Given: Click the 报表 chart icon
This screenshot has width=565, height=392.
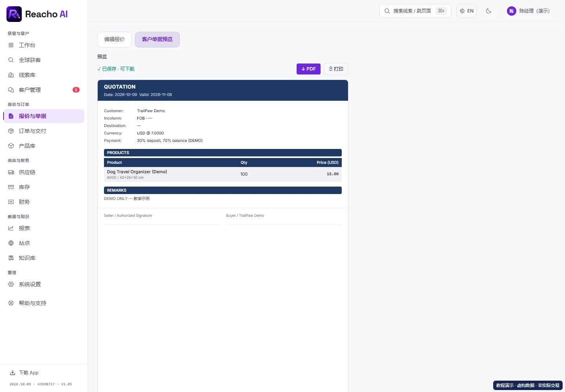Looking at the screenshot, I should 11,228.
